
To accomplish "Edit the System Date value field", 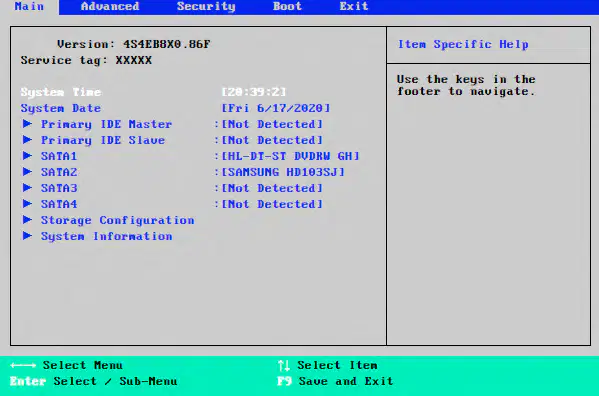I will pyautogui.click(x=276, y=108).
